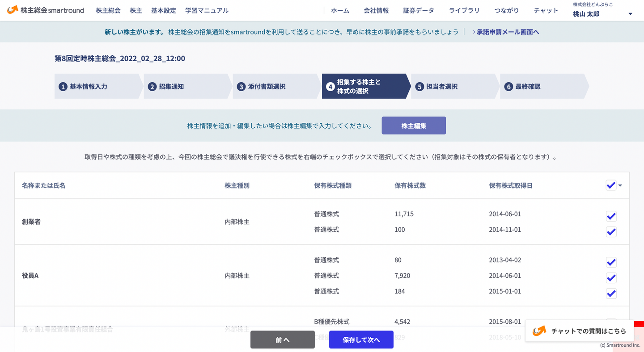Go to ホーム
Viewport: 644px width, 352px height.
coord(340,10)
